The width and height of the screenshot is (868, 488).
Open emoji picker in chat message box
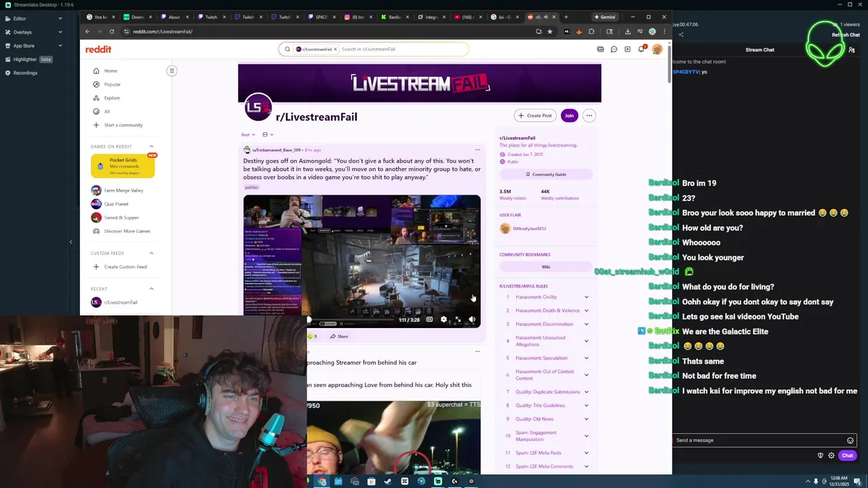pyautogui.click(x=850, y=441)
